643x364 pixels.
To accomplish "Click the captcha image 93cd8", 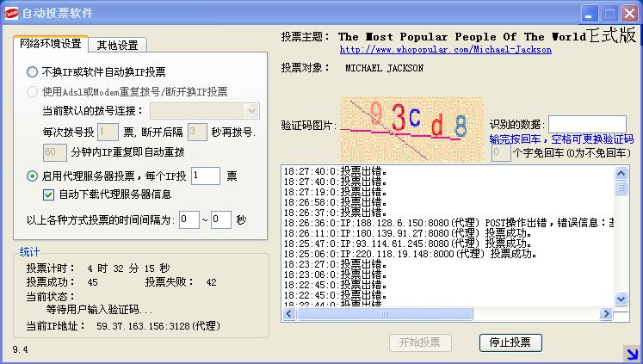I will point(411,128).
